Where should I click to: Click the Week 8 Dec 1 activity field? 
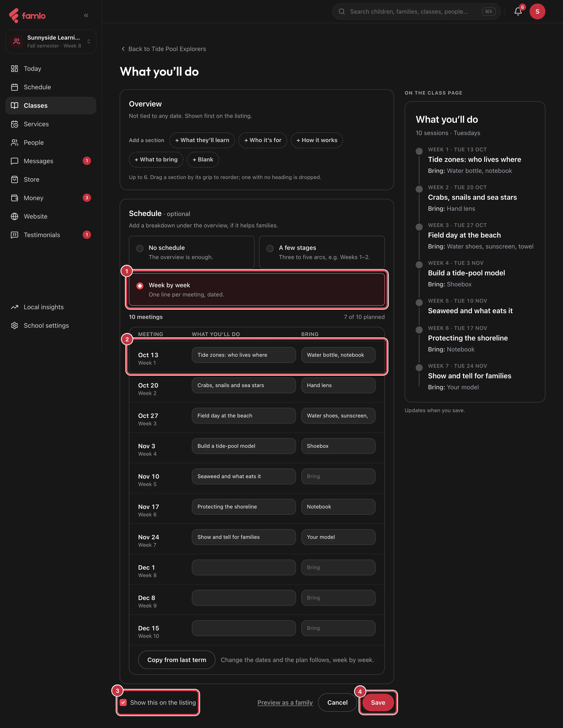click(244, 567)
